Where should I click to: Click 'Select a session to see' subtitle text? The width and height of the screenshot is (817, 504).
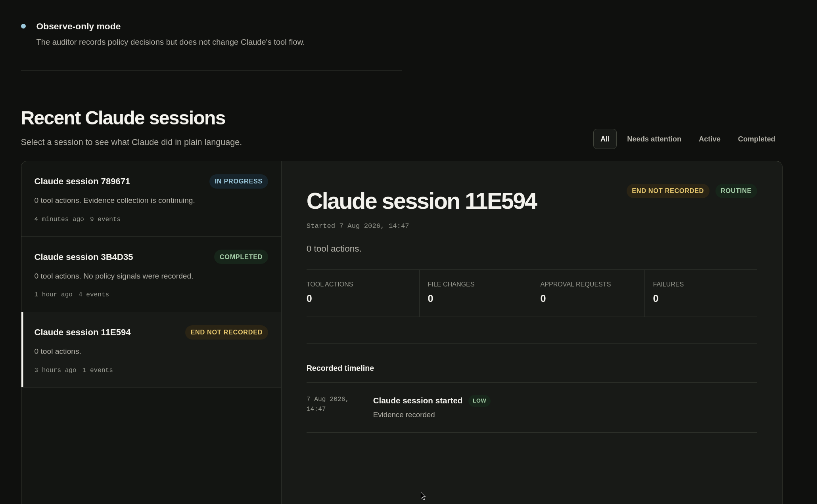(x=131, y=142)
